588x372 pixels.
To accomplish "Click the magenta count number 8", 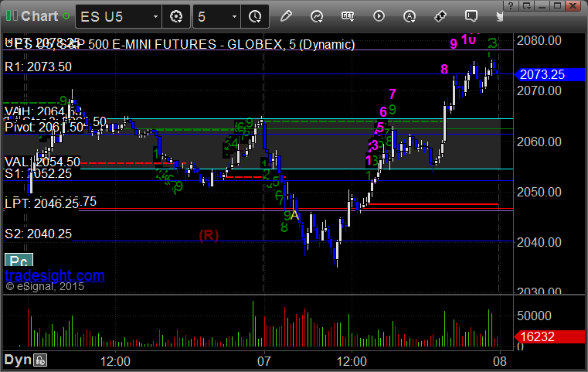I will [444, 70].
